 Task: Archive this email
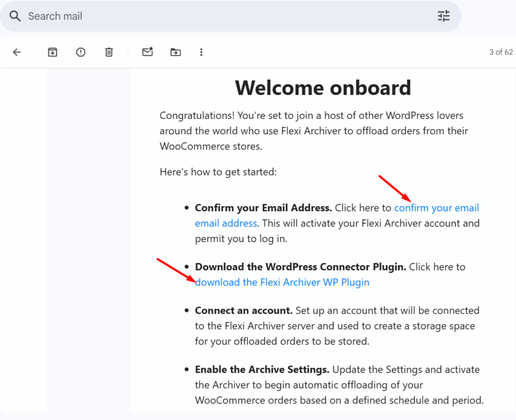pyautogui.click(x=52, y=52)
